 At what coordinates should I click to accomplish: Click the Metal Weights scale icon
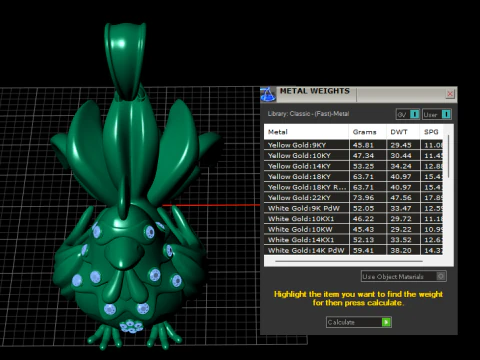(268, 94)
